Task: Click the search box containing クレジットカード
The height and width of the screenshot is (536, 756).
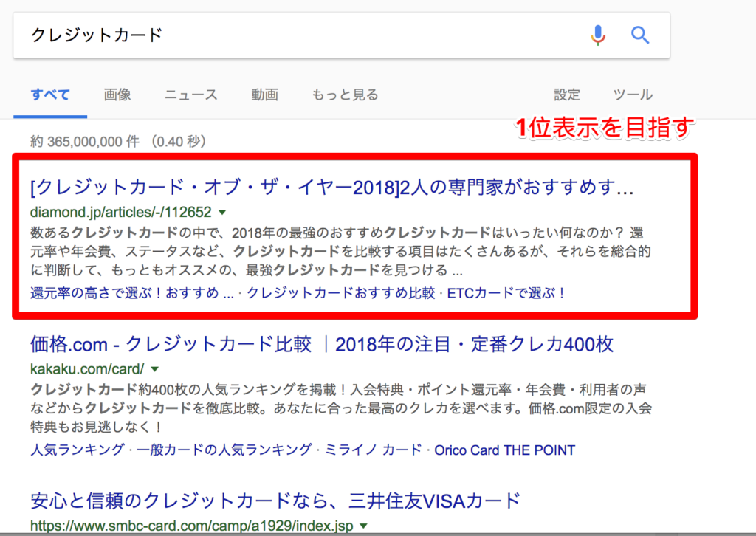Action: tap(341, 35)
